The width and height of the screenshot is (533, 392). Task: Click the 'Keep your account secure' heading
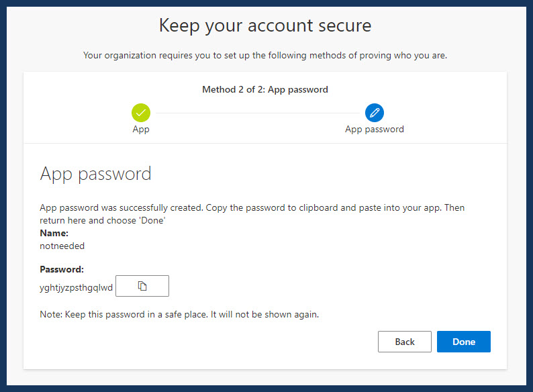pos(265,26)
